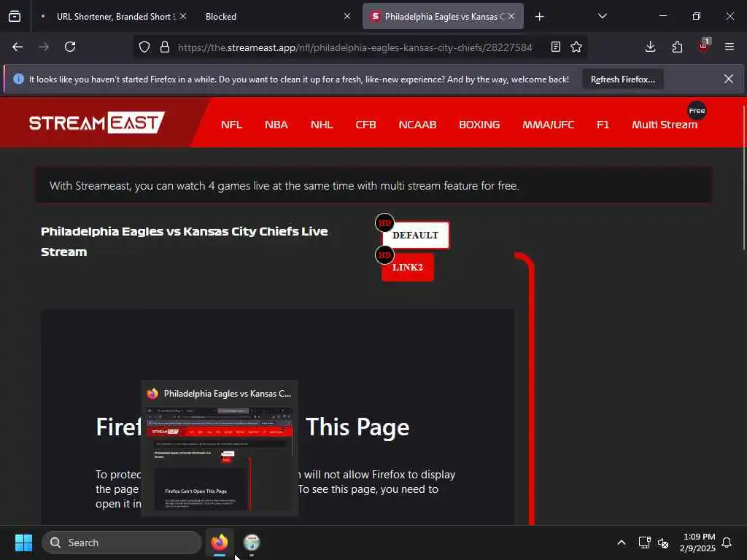Open the clock showing 1:09 PM
The width and height of the screenshot is (747, 560).
pos(697,542)
